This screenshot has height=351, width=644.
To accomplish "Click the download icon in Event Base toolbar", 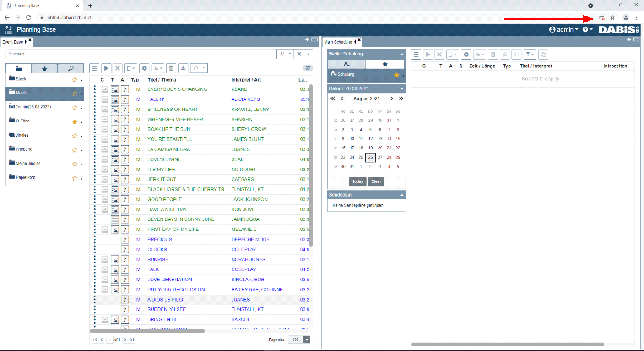I will click(183, 68).
